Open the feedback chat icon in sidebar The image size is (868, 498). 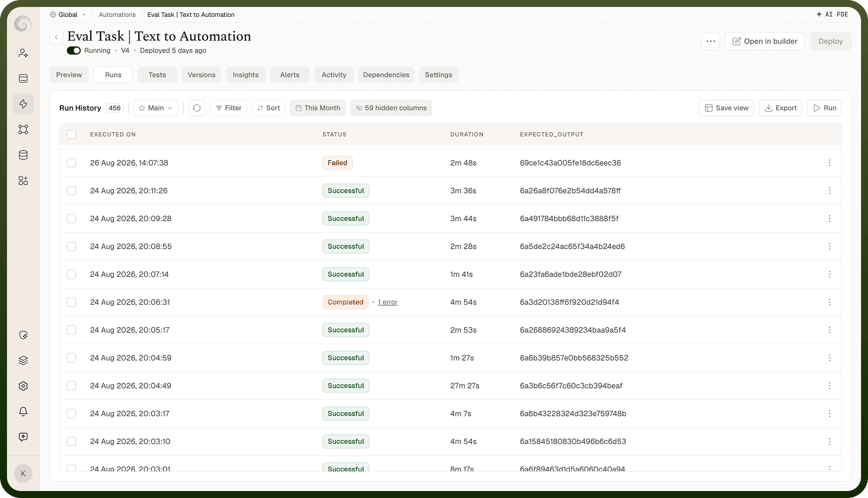(23, 437)
